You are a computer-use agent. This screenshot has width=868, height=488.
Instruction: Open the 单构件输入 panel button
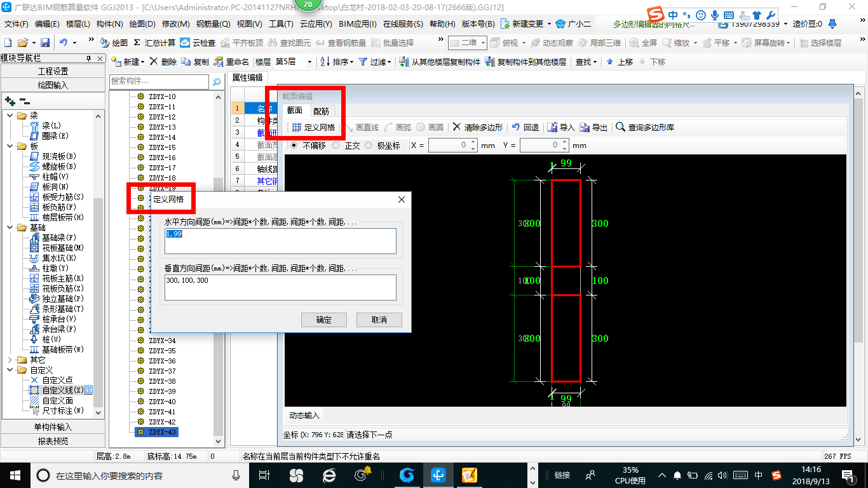click(x=53, y=427)
